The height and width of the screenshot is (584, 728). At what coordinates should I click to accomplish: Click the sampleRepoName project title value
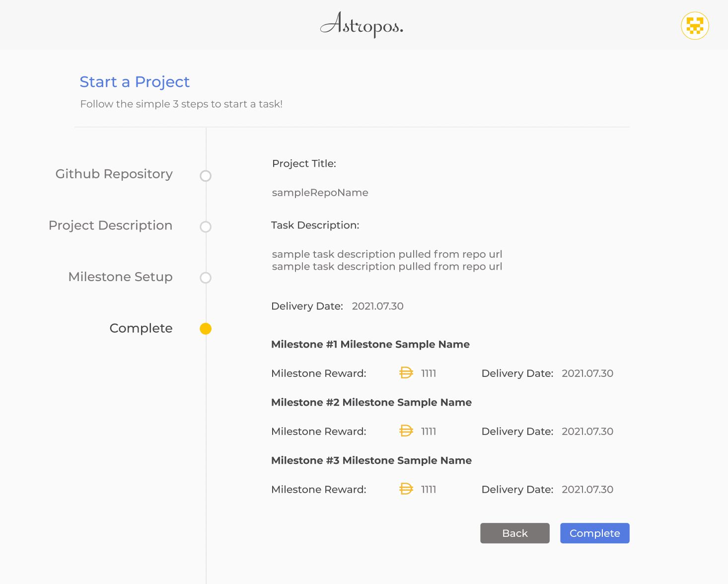pyautogui.click(x=320, y=193)
